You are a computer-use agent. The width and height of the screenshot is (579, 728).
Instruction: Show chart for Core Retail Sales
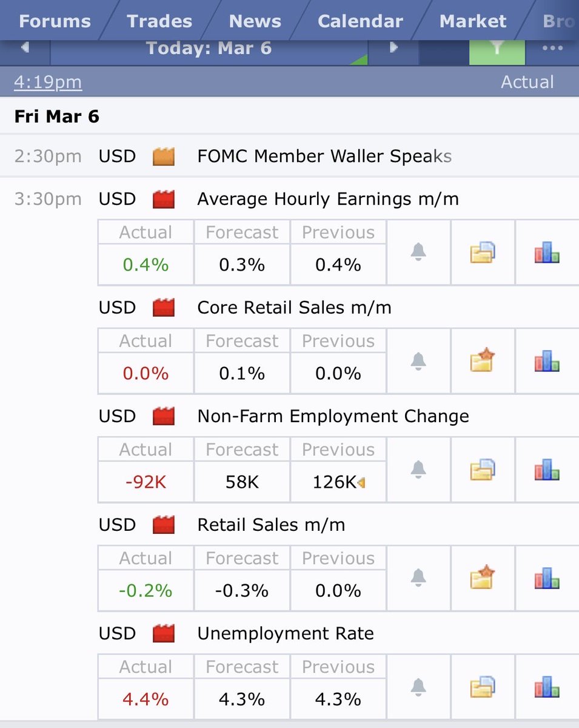coord(547,361)
